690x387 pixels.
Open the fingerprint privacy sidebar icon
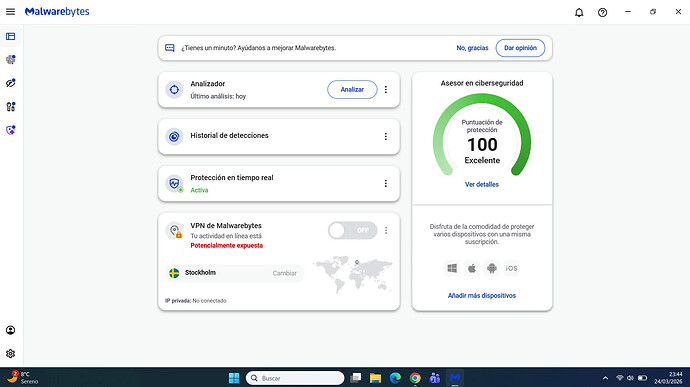point(11,59)
